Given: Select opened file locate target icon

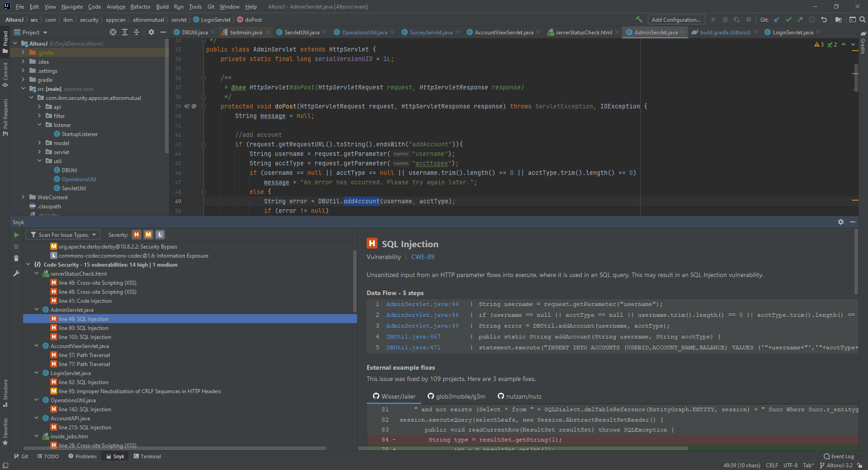Looking at the screenshot, I should coord(113,32).
